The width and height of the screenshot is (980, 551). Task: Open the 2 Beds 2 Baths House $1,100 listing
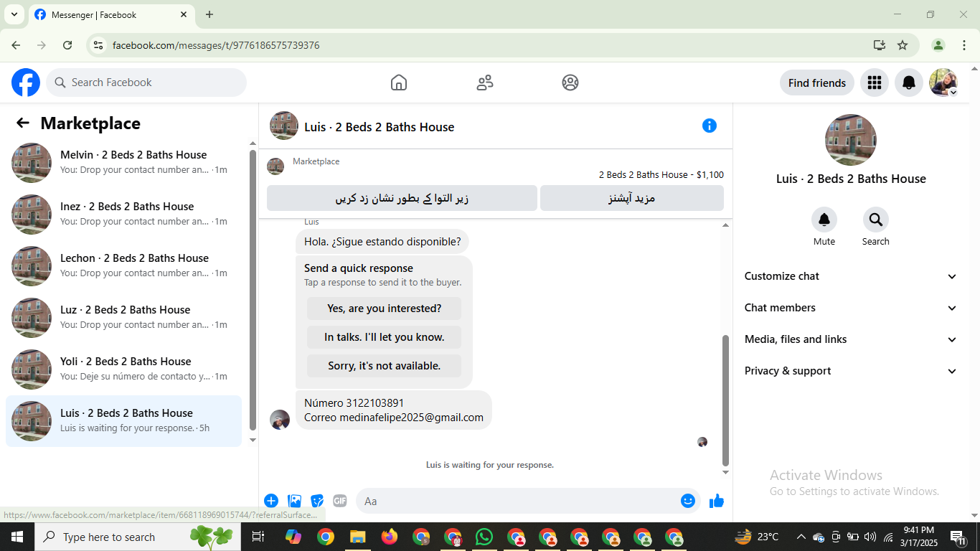[661, 174]
